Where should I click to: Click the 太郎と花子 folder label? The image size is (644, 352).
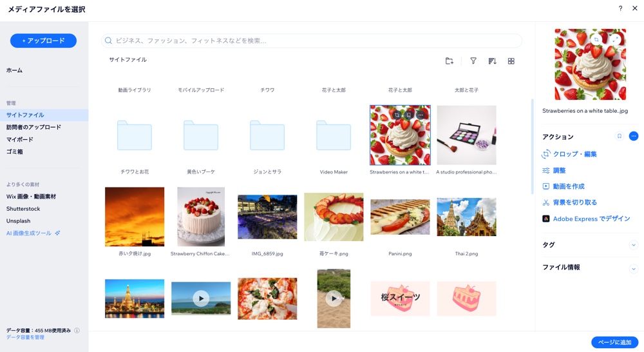pyautogui.click(x=466, y=90)
